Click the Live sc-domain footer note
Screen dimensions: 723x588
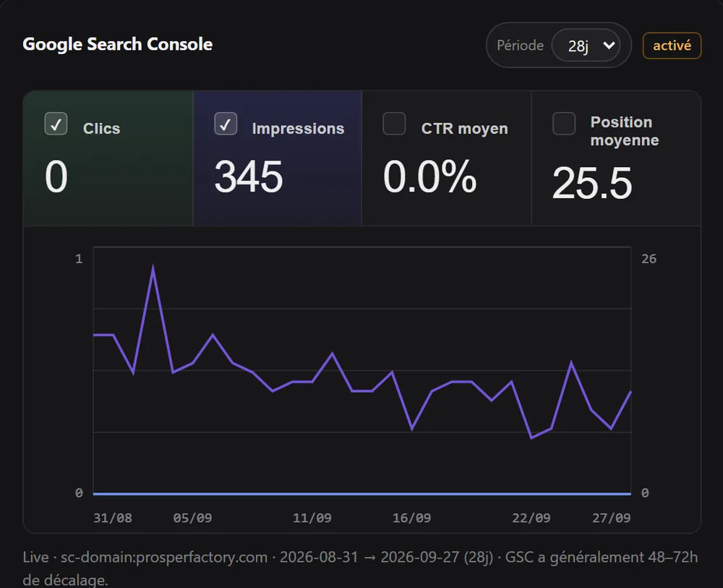tap(360, 568)
